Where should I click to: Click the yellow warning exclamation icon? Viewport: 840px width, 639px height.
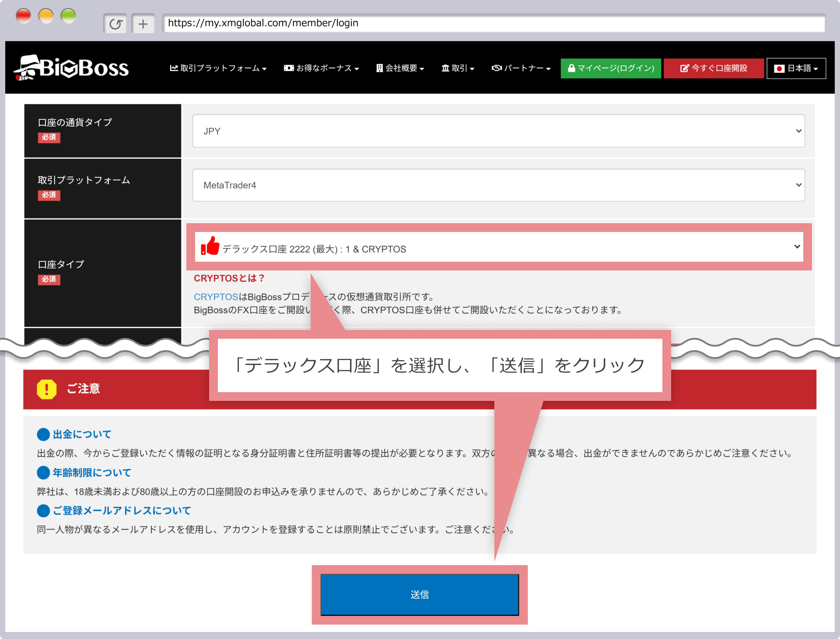[x=47, y=389]
